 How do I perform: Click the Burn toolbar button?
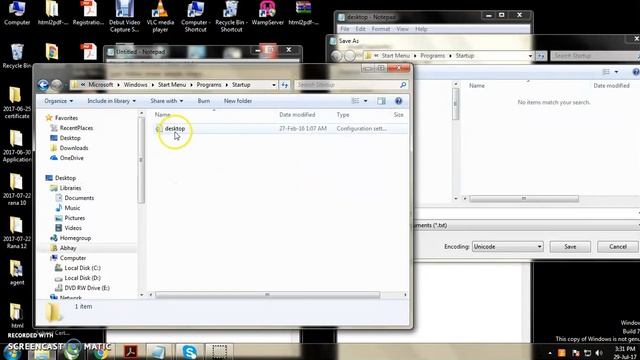(204, 101)
